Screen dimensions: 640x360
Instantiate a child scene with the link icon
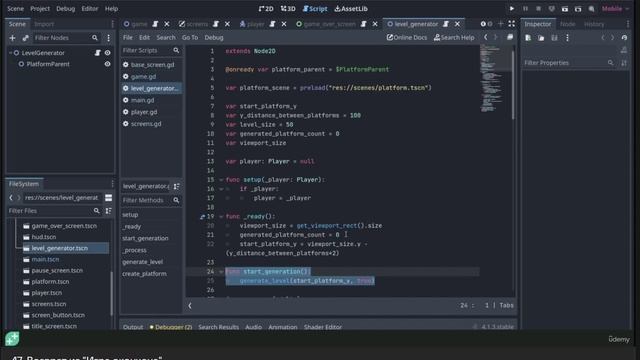[x=25, y=38]
